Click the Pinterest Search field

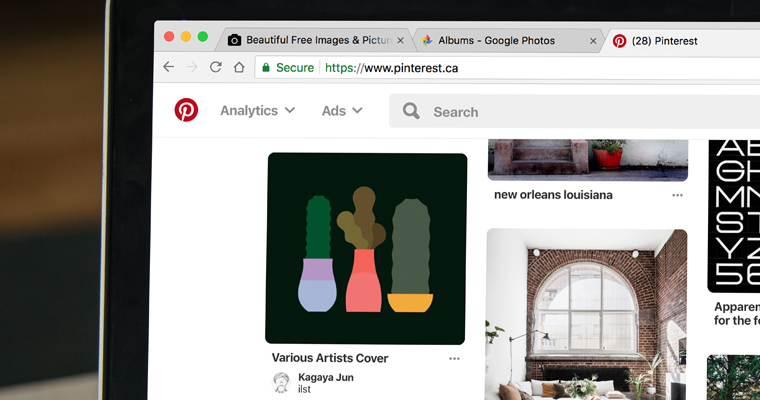coord(574,112)
